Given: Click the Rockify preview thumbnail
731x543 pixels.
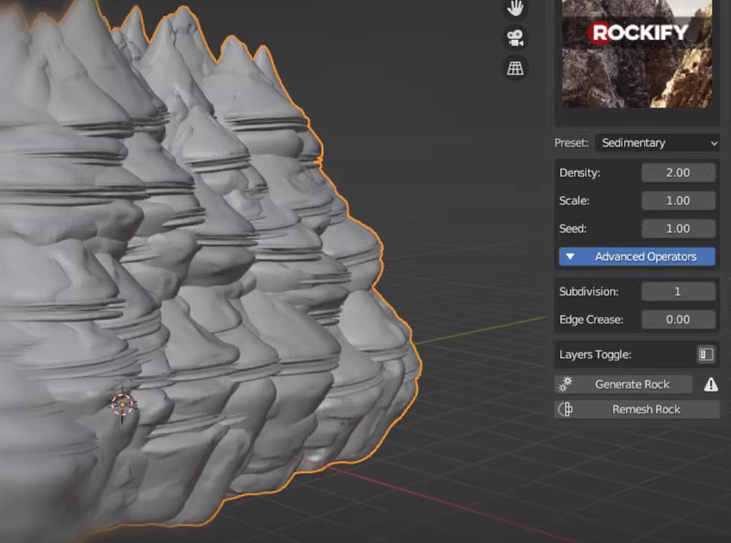Looking at the screenshot, I should (x=637, y=52).
